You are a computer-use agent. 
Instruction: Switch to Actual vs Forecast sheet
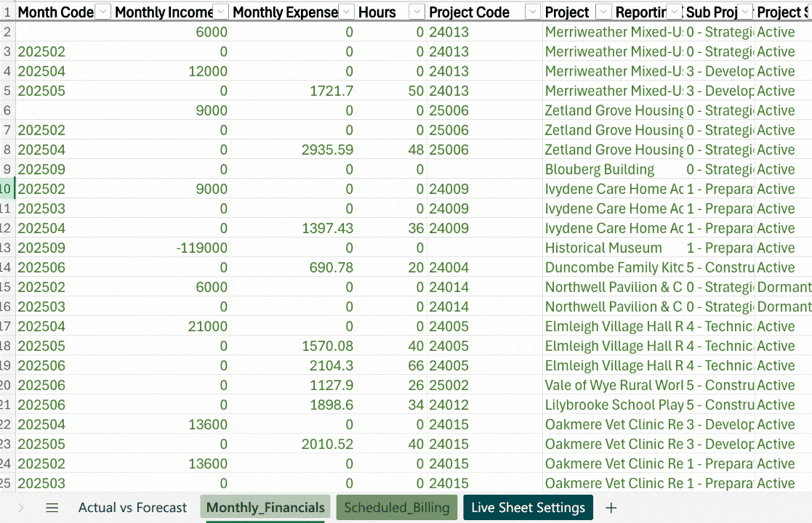[132, 508]
